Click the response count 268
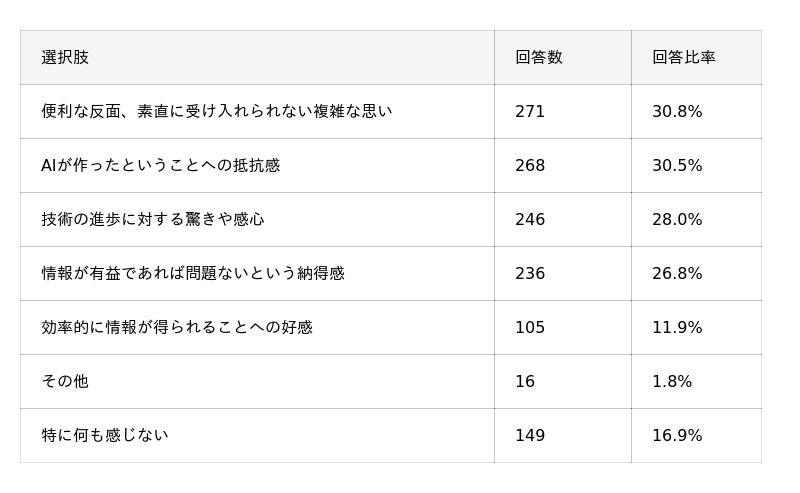This screenshot has width=800, height=493. pyautogui.click(x=530, y=165)
